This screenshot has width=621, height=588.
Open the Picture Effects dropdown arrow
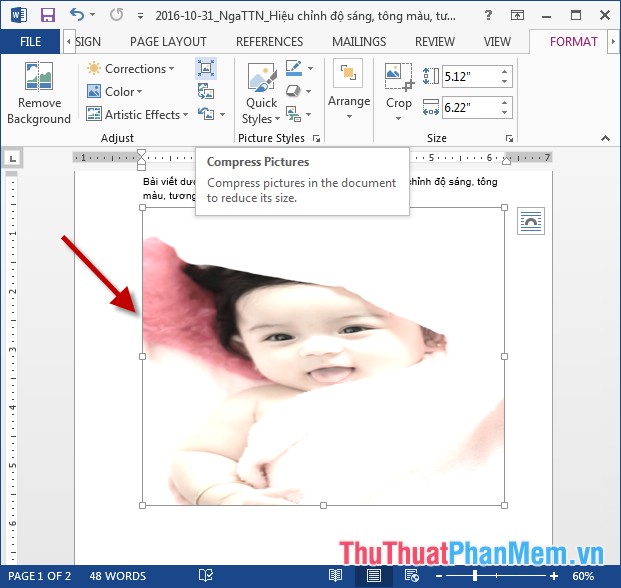309,91
